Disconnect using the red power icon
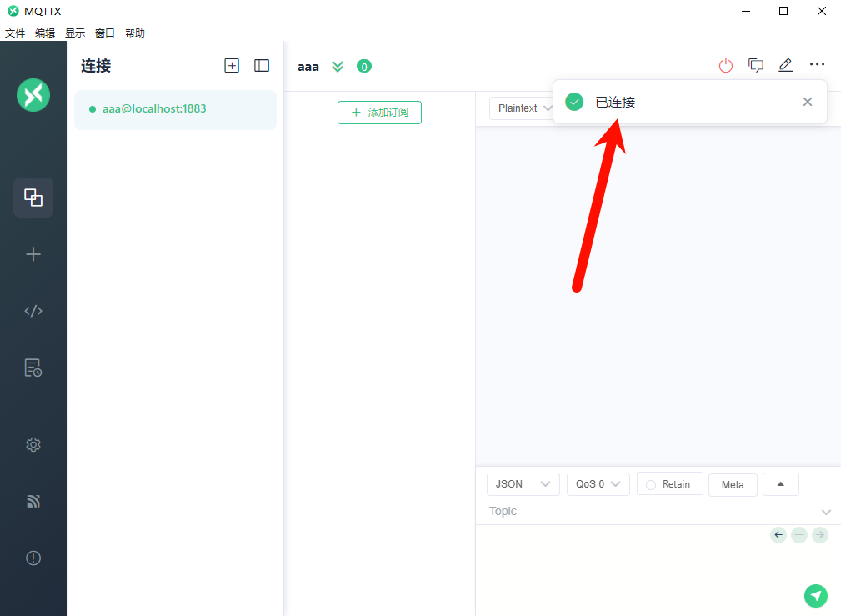The width and height of the screenshot is (841, 616). (726, 66)
